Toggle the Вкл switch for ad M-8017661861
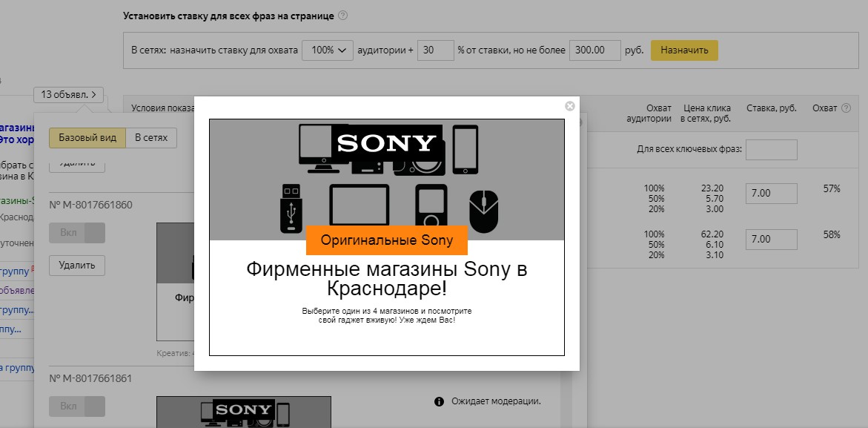This screenshot has width=868, height=428. pyautogui.click(x=77, y=406)
